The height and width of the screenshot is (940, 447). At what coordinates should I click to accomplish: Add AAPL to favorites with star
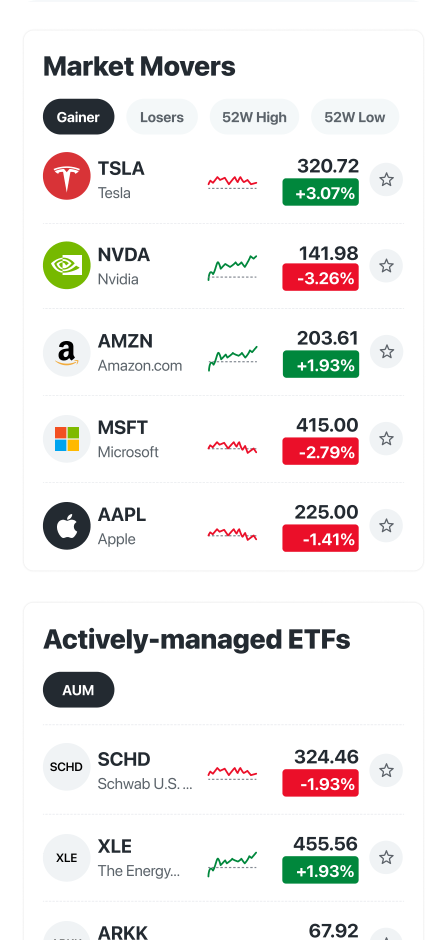point(386,526)
